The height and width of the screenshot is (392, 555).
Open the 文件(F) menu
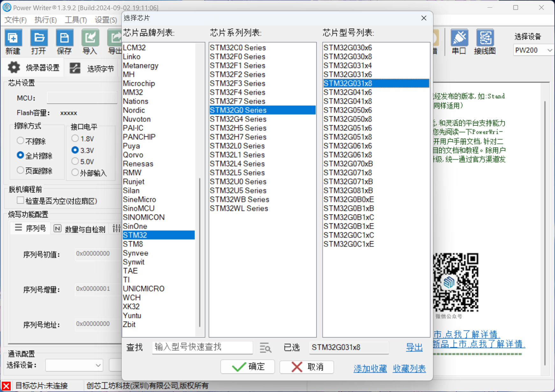[x=16, y=20]
